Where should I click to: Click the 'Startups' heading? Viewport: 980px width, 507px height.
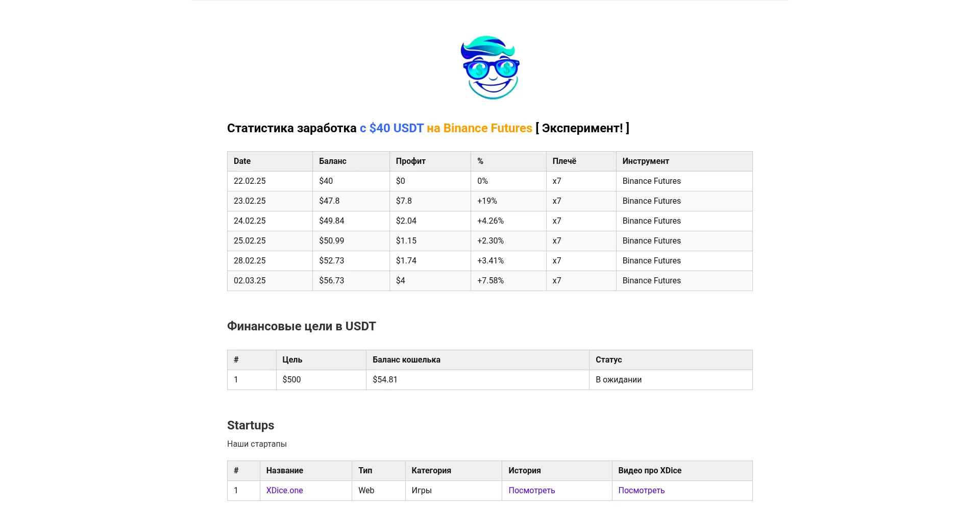251,425
